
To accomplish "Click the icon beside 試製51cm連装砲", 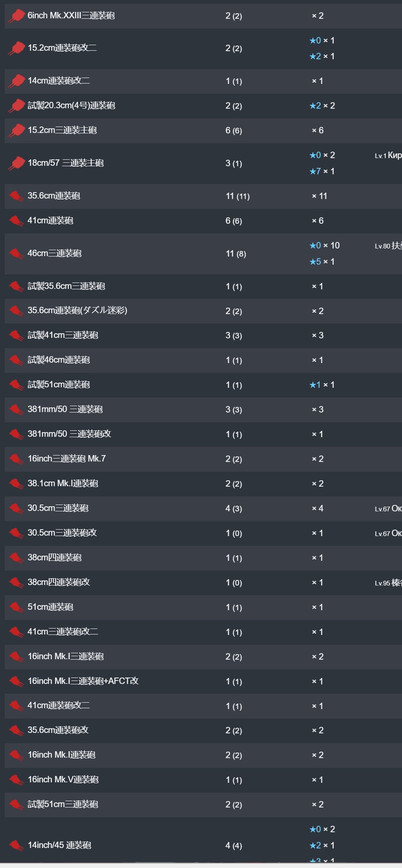I will [x=17, y=385].
